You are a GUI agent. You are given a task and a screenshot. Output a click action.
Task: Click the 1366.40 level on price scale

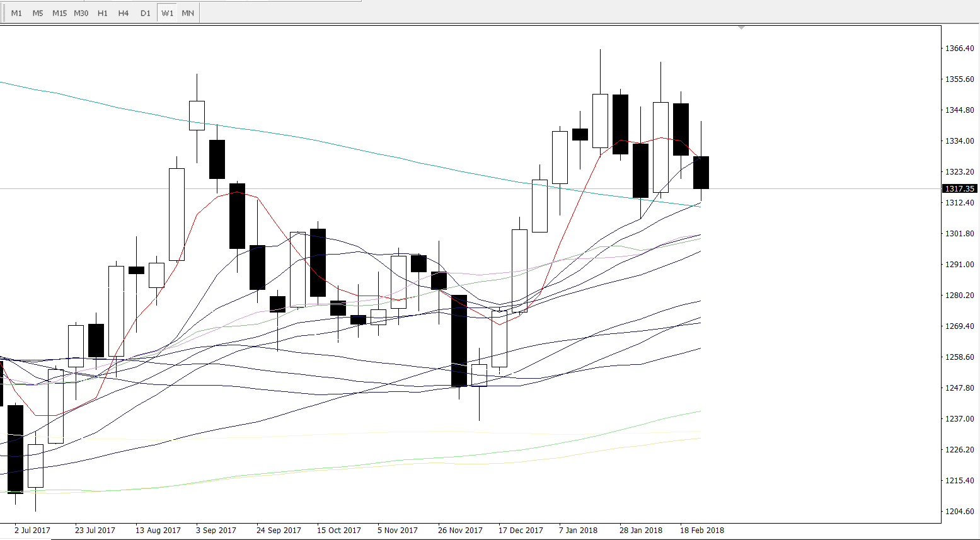[x=960, y=49]
